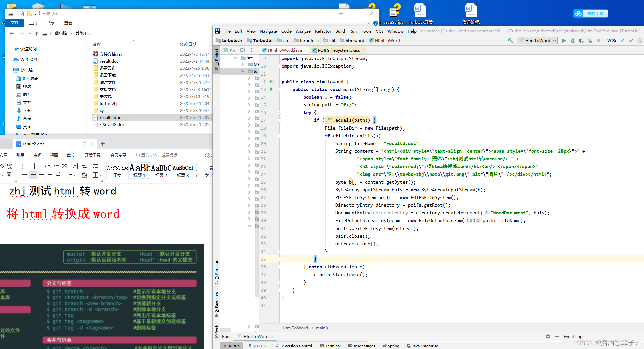
Task: Open numbered list dropdown in WPS
Action: (41, 166)
